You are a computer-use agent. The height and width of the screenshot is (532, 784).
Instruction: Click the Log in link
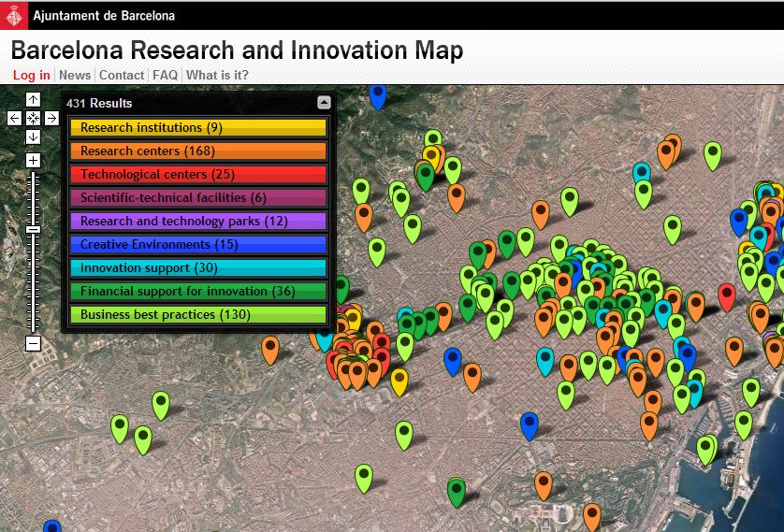(x=32, y=75)
